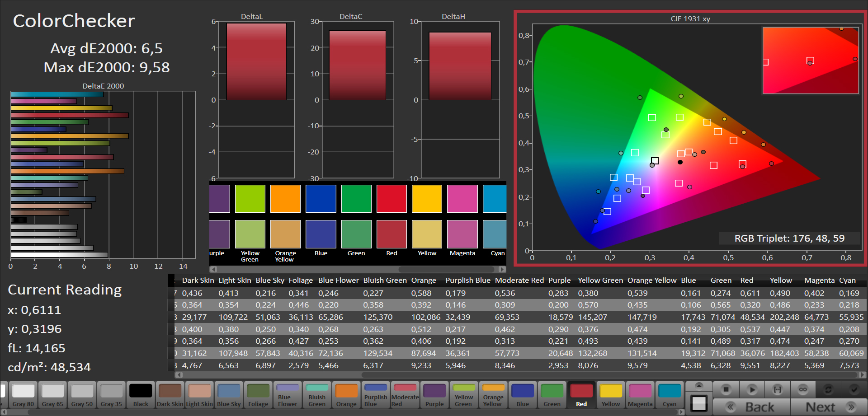Viewport: 868px width, 416px height.
Task: Toggle continuous reading with the infinity icon
Action: 803,389
